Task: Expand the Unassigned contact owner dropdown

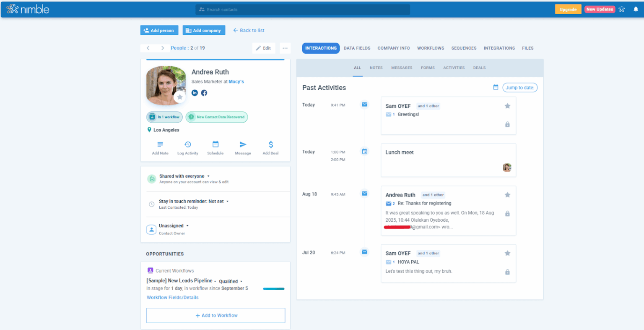Action: pos(187,225)
